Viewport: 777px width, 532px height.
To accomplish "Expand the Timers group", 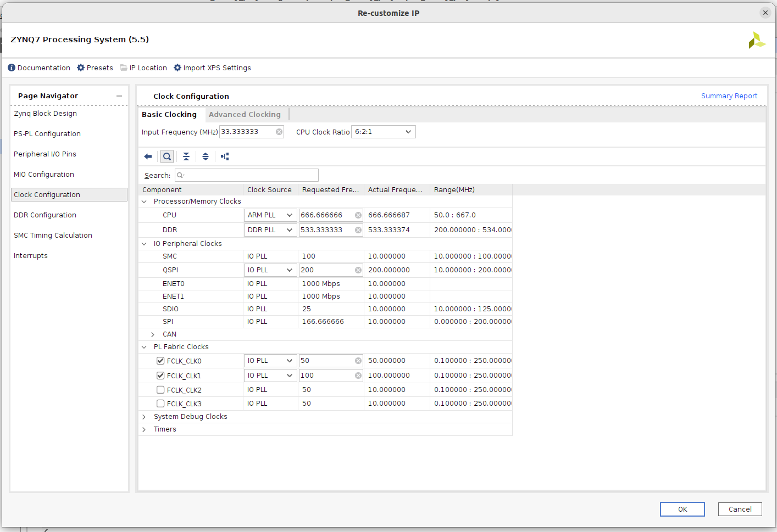I will pos(144,429).
